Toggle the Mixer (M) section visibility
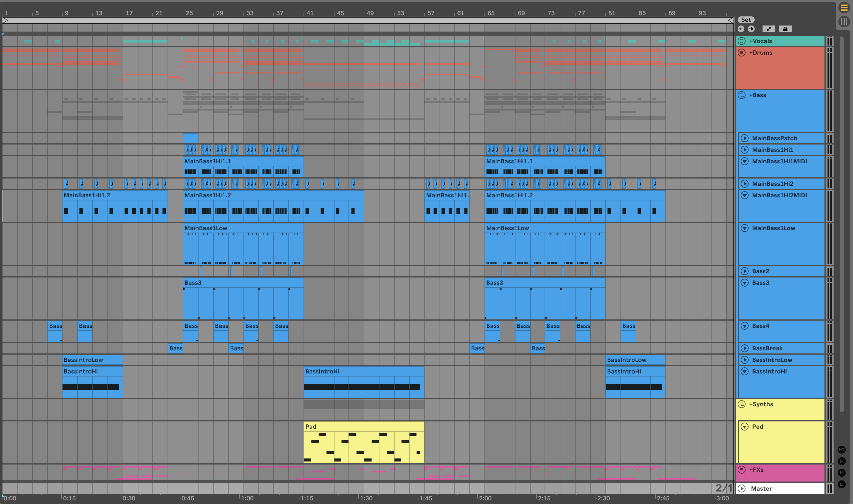This screenshot has height=504, width=853. click(x=841, y=473)
